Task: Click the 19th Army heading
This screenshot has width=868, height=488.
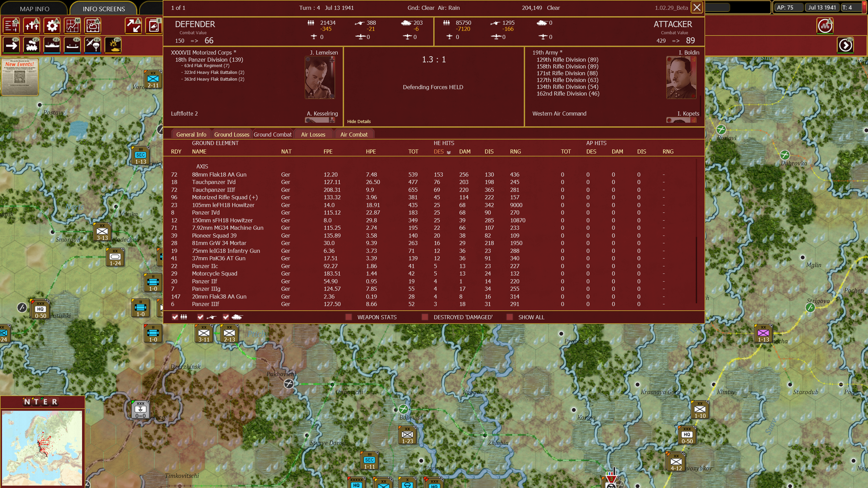Action: 547,53
